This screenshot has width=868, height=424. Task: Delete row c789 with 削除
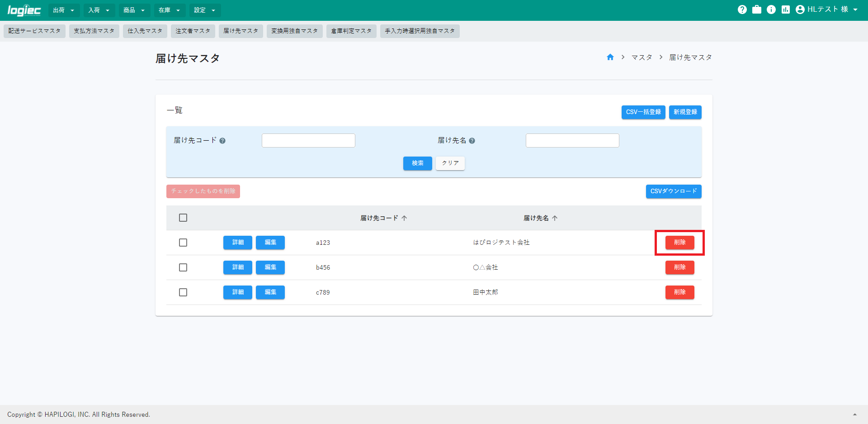pyautogui.click(x=680, y=292)
